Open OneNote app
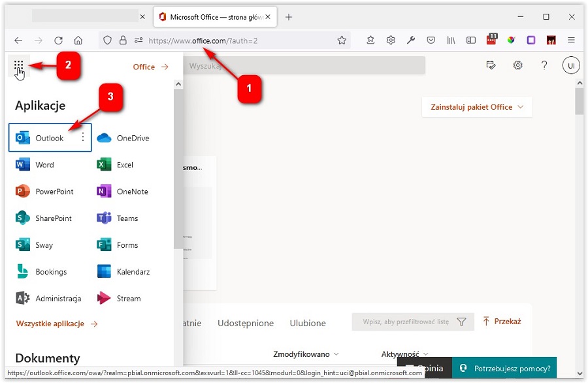Viewport: 588px width, 383px height. (x=122, y=191)
